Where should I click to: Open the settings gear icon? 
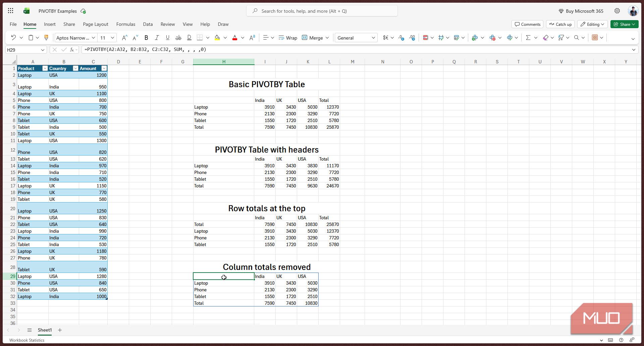(x=617, y=11)
